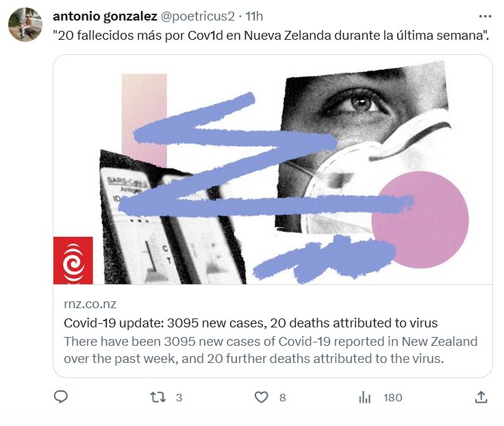
Task: Open antonio gonzalez profile avatar
Action: pos(25,25)
